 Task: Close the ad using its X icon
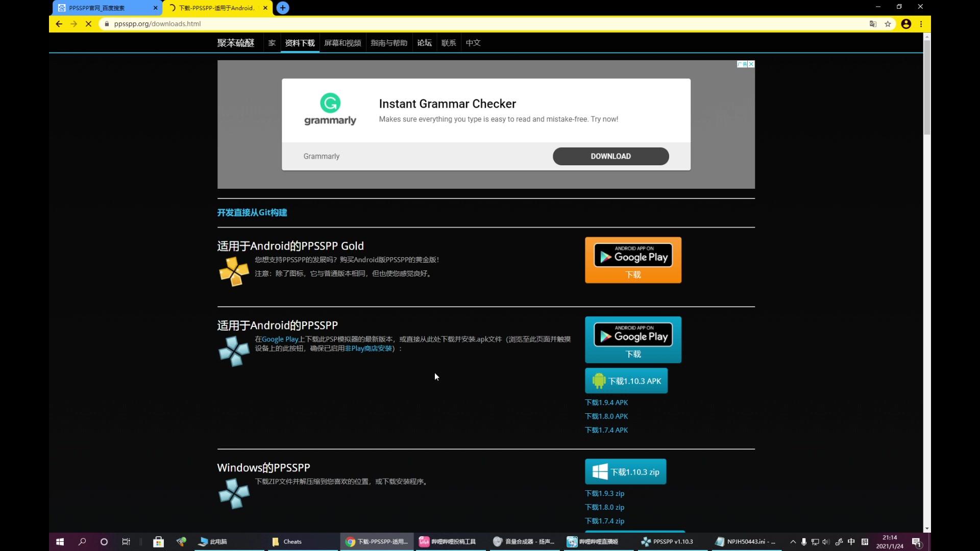(751, 64)
